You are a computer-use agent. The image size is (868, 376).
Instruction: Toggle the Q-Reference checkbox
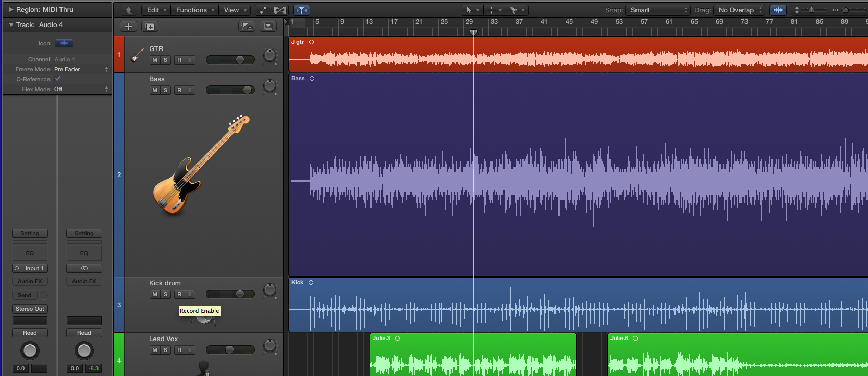click(58, 79)
